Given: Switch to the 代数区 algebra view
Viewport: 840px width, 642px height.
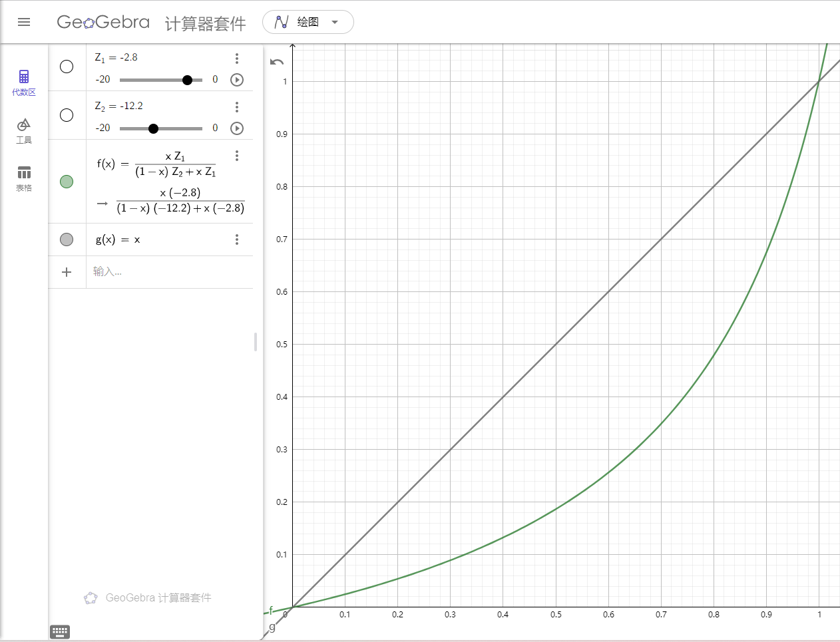Looking at the screenshot, I should [24, 82].
